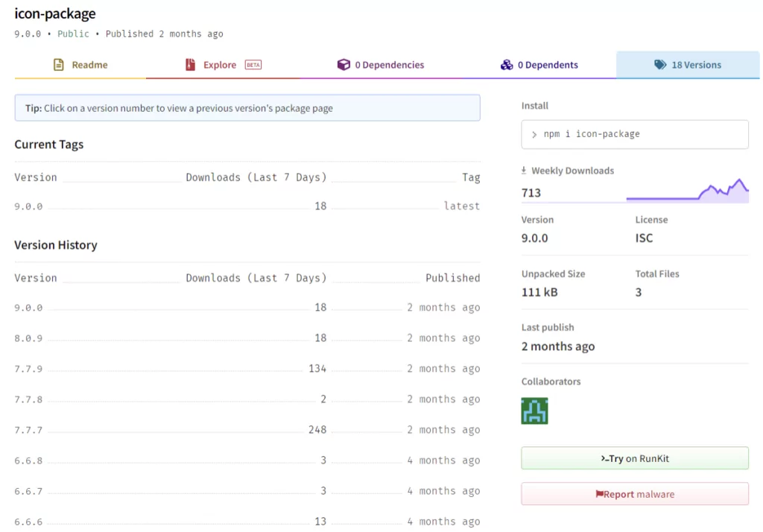Click the 134 downloads value for 7.7.9
The height and width of the screenshot is (532, 763).
click(317, 369)
